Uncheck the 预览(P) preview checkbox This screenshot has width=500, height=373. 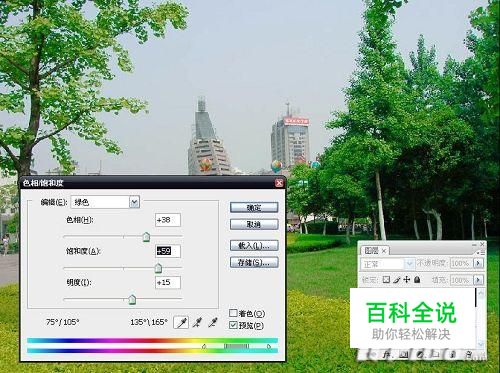click(x=233, y=325)
